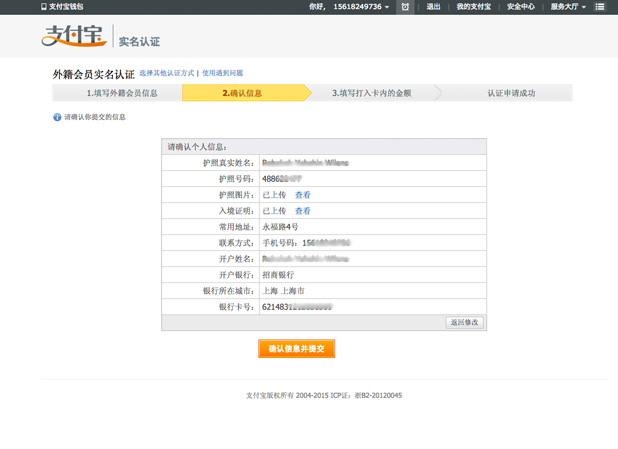
Task: Open the 支付宝钱包 link
Action: (67, 7)
